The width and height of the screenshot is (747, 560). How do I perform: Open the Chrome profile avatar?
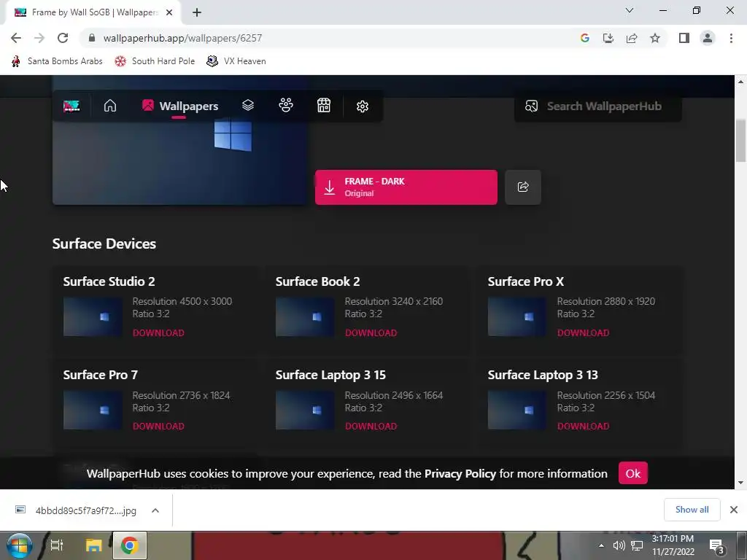(708, 38)
